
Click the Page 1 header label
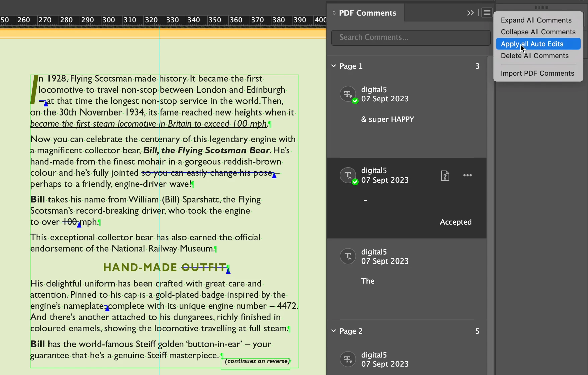351,66
